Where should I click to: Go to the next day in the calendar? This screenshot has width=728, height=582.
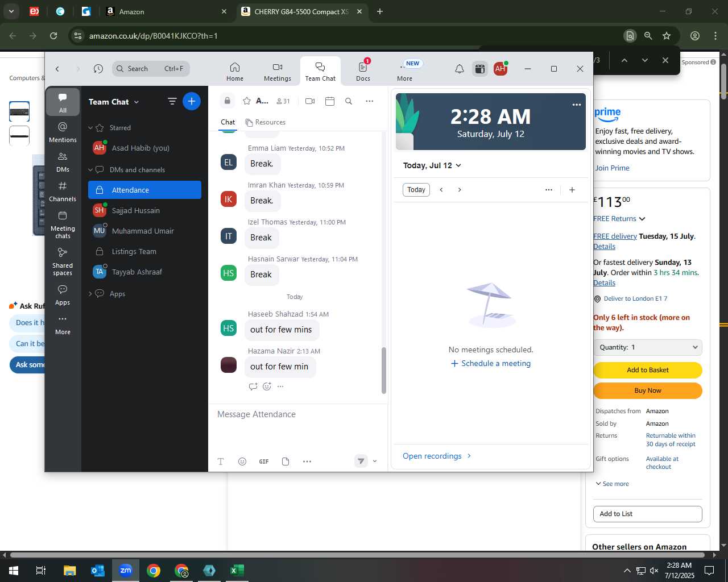tap(460, 190)
